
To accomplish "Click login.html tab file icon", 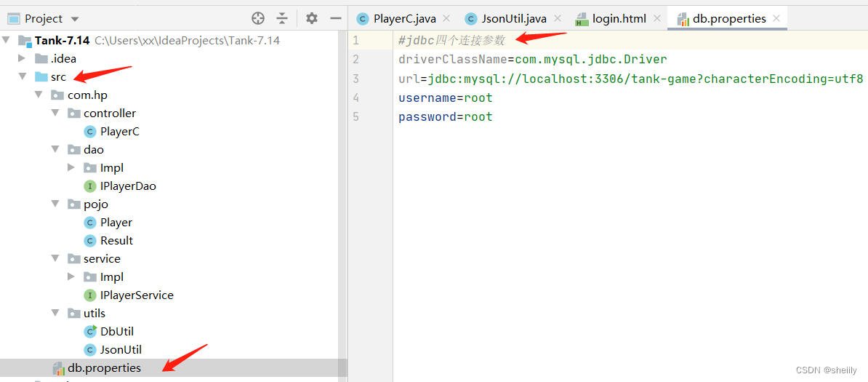I will point(582,20).
